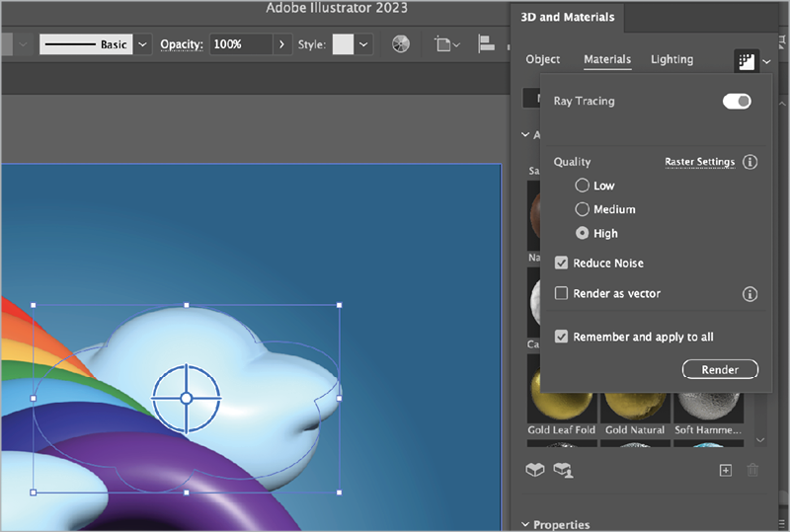Open the stroke Basic brush definition dropdown
The height and width of the screenshot is (532, 790).
pos(142,44)
